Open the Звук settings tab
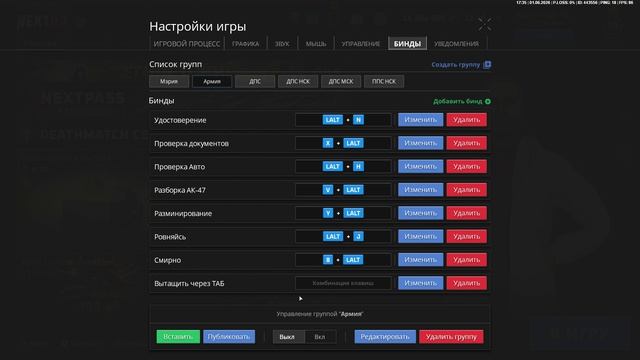This screenshot has height=360, width=640. pos(282,44)
